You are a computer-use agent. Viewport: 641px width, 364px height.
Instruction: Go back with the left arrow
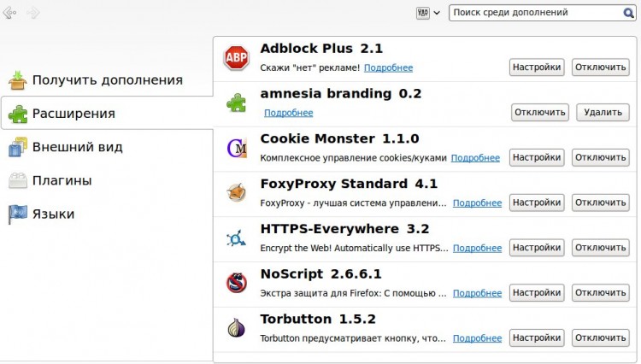point(9,13)
